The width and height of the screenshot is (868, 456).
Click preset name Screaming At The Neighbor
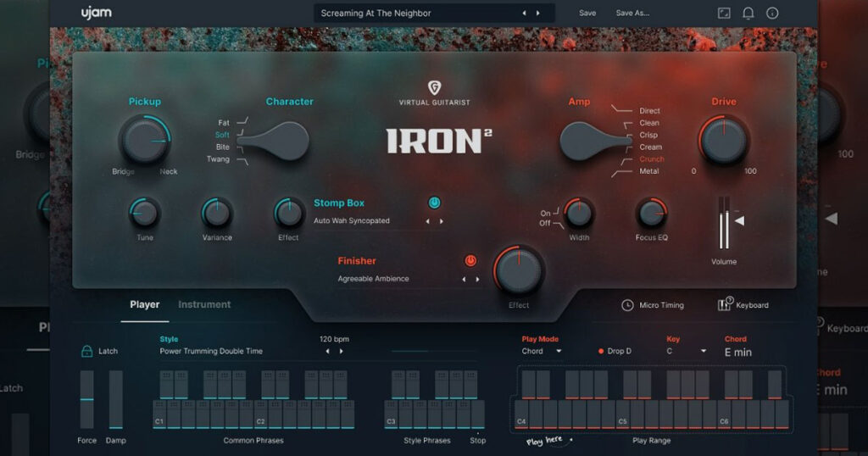click(376, 14)
